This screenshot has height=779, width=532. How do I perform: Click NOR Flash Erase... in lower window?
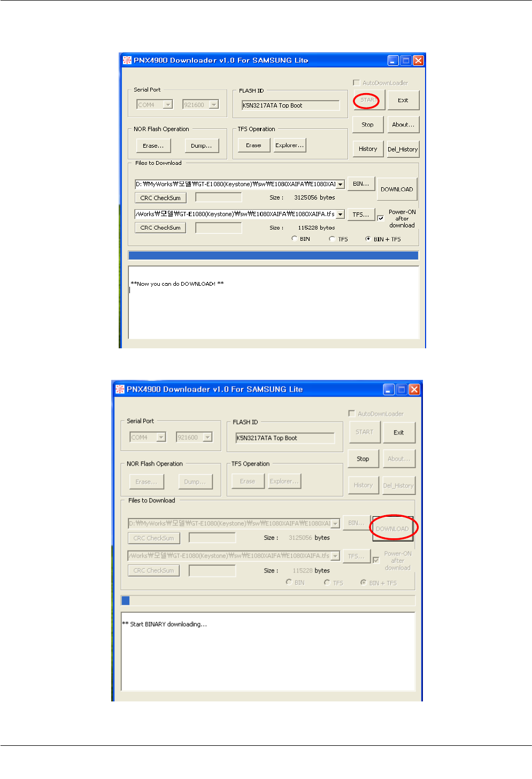tap(146, 482)
